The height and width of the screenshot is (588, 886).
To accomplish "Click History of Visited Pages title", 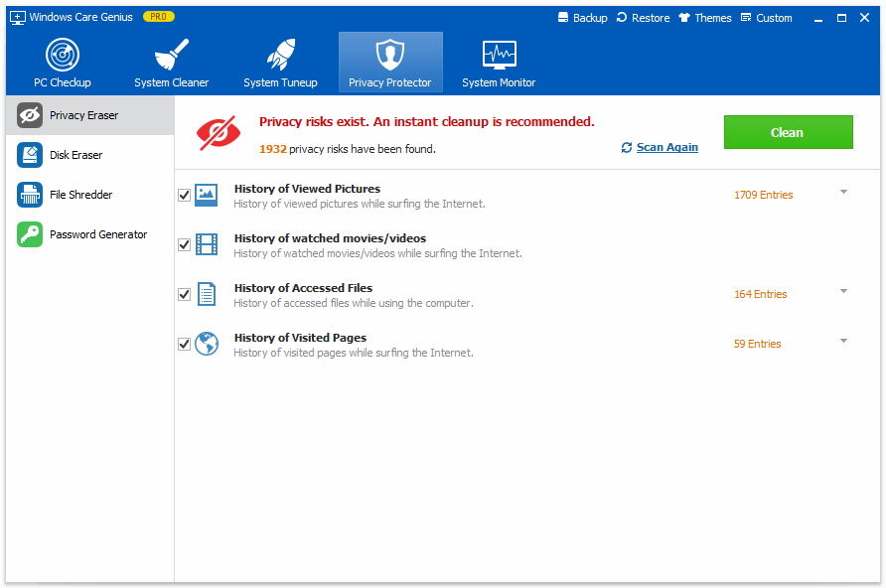I will point(300,338).
